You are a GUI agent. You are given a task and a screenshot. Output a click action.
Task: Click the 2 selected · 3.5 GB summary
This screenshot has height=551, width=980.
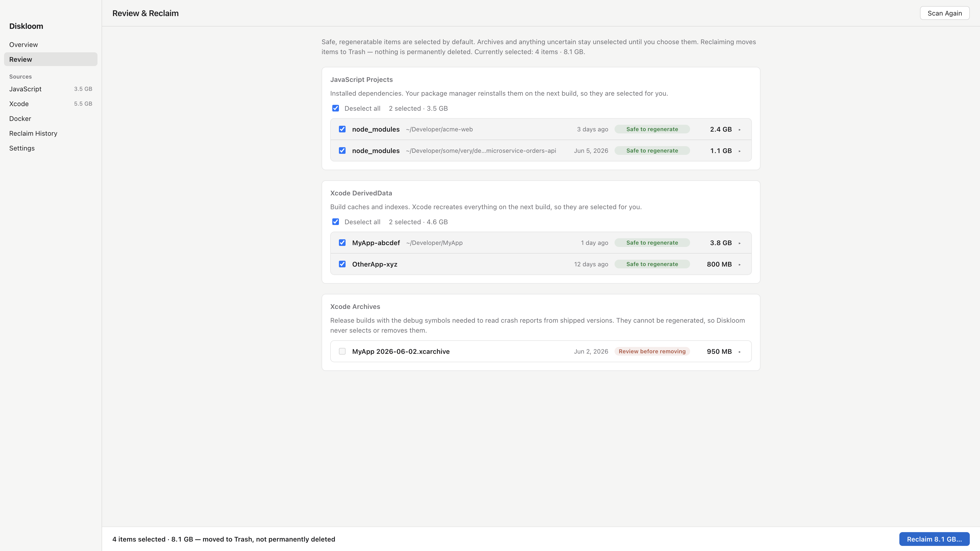coord(419,108)
